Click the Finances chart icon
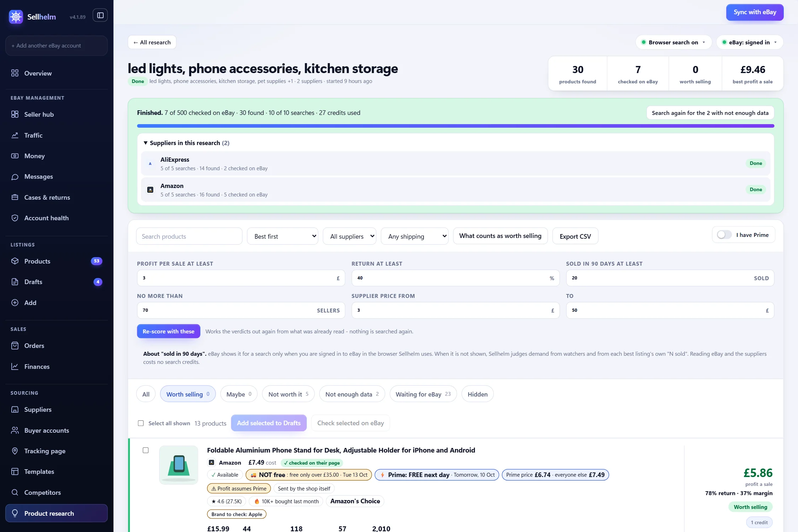The image size is (798, 532). pos(15,366)
